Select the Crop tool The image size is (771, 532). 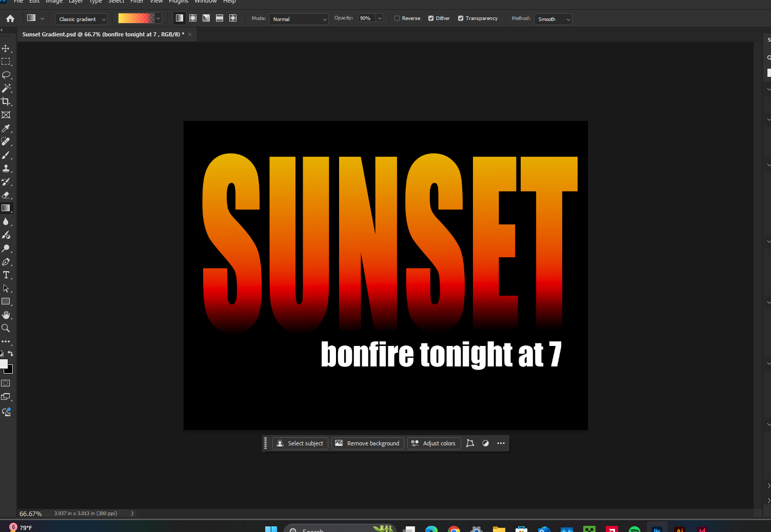pos(7,101)
